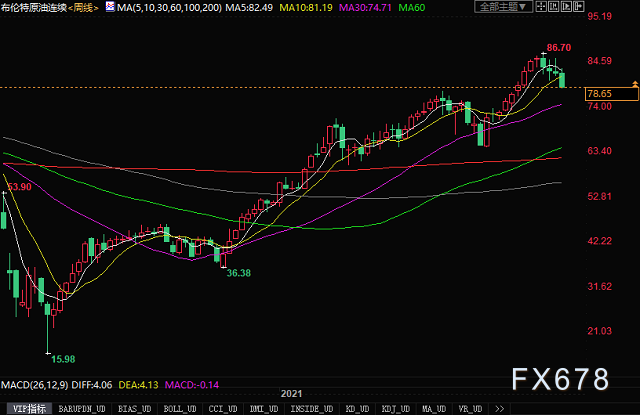
Task: Switch to the BIAS_UD indicator tab
Action: [135, 408]
